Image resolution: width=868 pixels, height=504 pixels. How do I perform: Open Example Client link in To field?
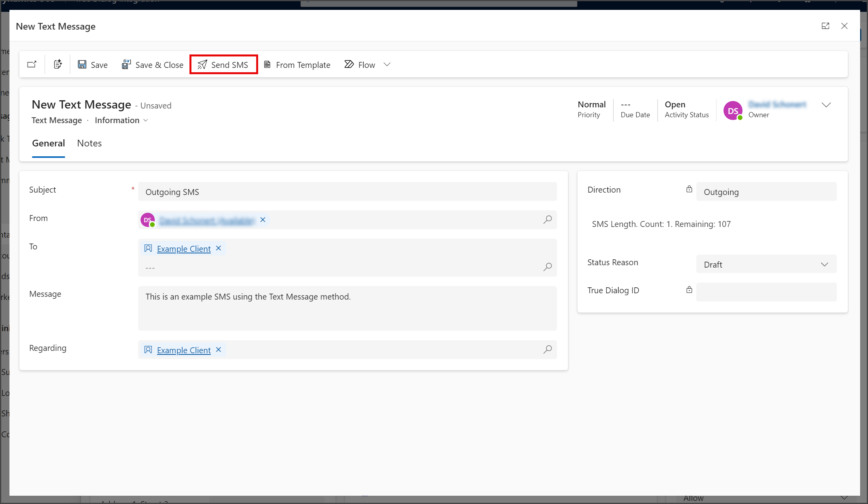pyautogui.click(x=184, y=249)
